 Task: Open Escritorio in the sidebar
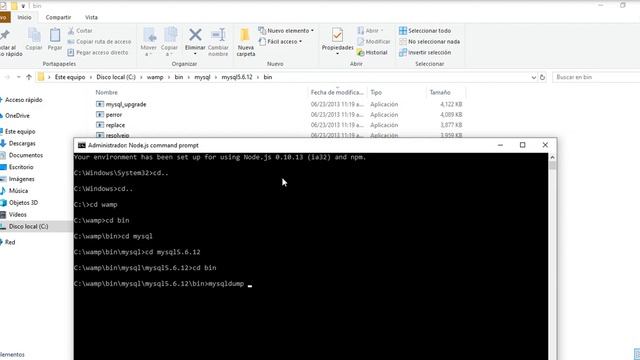point(21,167)
